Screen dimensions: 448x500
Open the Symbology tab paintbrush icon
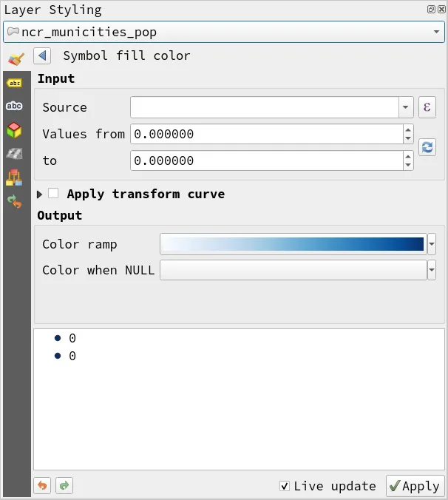16,59
